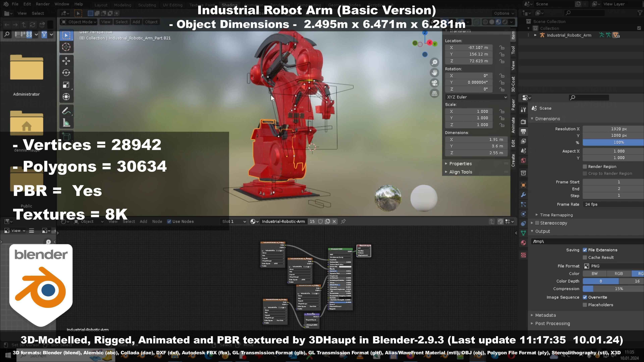Uncheck File Extensions option
This screenshot has height=362, width=644.
(585, 250)
